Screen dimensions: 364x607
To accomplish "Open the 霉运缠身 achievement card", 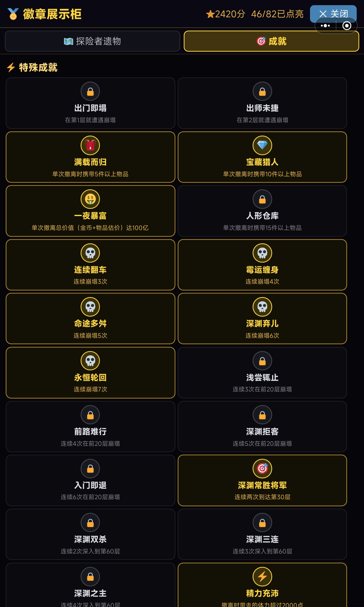I will point(262,265).
